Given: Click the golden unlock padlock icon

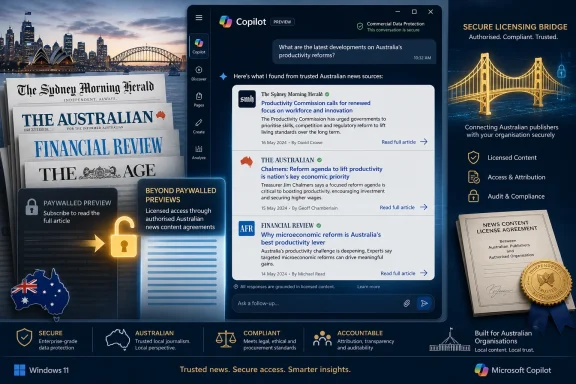Looking at the screenshot, I should pyautogui.click(x=123, y=238).
